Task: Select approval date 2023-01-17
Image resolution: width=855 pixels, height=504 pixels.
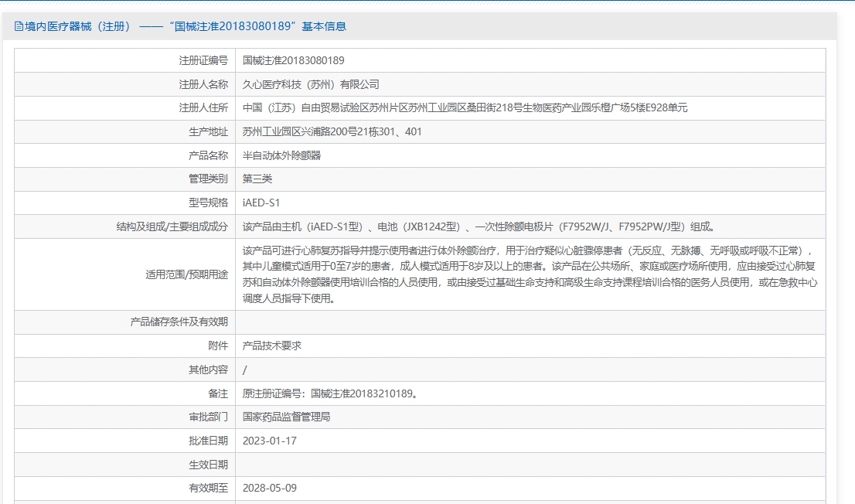Action: (x=269, y=441)
